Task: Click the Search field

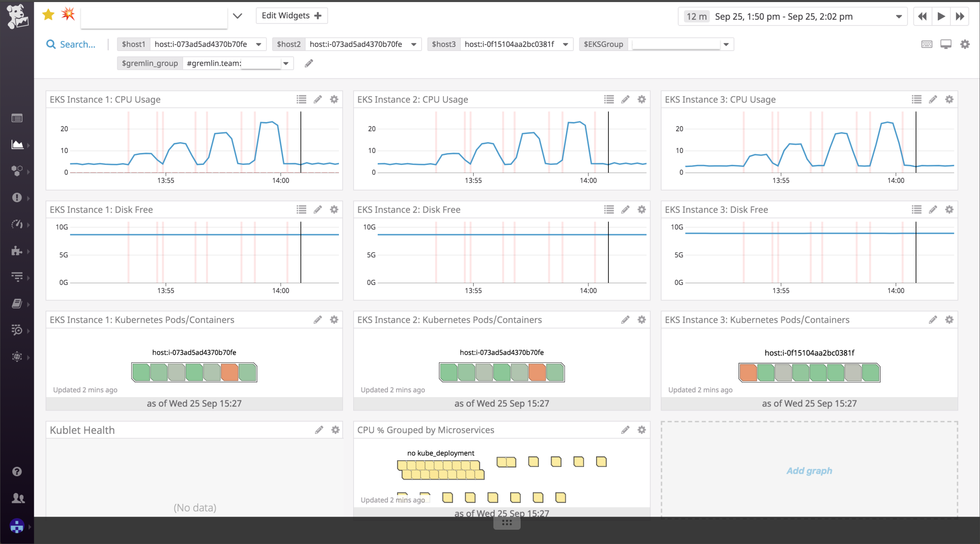Action: (x=71, y=44)
